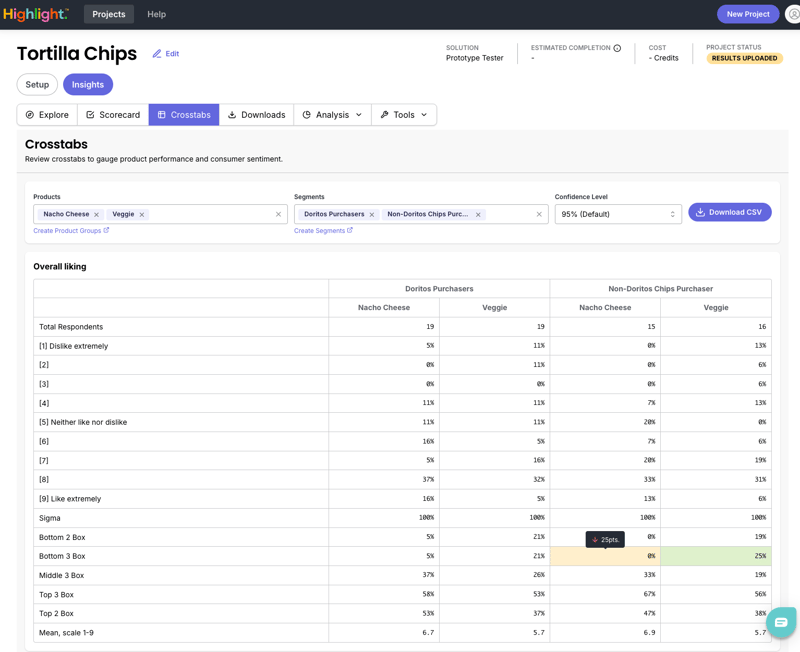Viewport: 800px width, 652px height.
Task: Click the Non-Doritos Chips Purchaser column header
Action: tap(661, 289)
